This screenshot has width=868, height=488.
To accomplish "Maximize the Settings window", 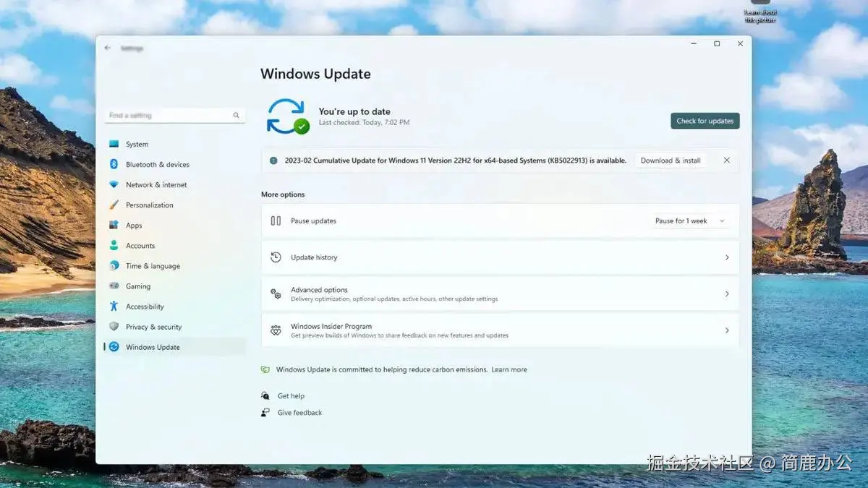I will tap(717, 43).
